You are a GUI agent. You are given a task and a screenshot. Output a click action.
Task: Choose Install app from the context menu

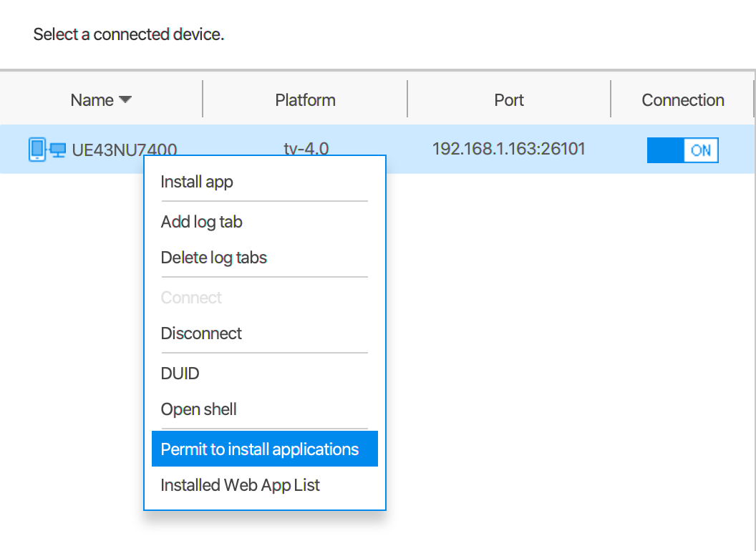tap(264, 182)
